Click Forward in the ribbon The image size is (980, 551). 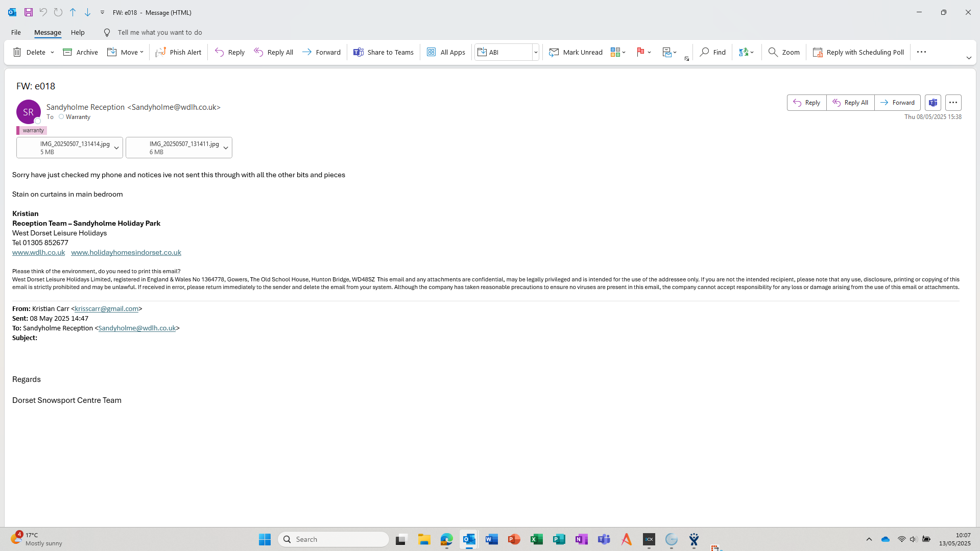point(321,52)
